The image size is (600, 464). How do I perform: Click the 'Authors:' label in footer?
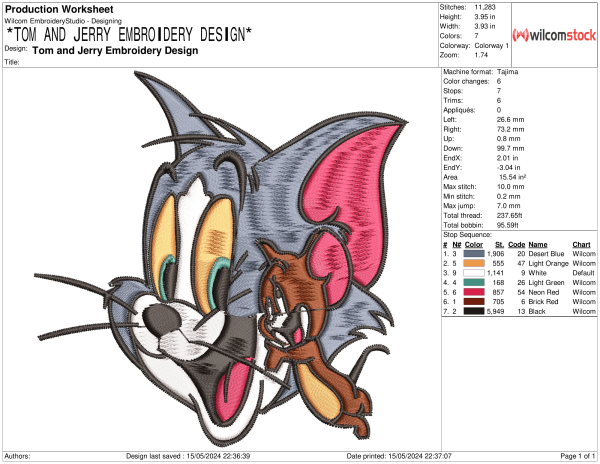(17, 456)
